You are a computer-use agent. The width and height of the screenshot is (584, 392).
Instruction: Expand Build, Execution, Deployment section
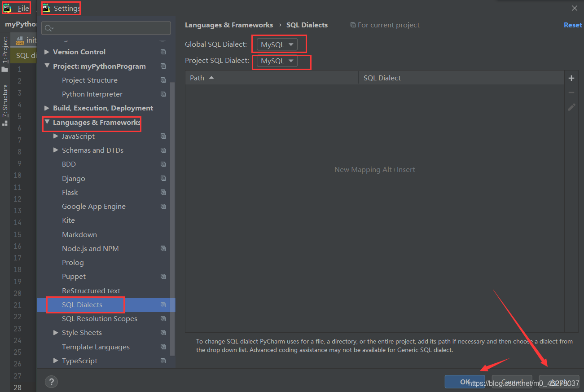(x=47, y=108)
